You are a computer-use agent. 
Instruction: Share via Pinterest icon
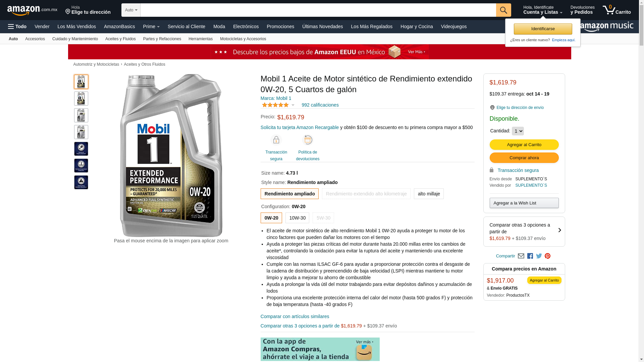coord(548,256)
